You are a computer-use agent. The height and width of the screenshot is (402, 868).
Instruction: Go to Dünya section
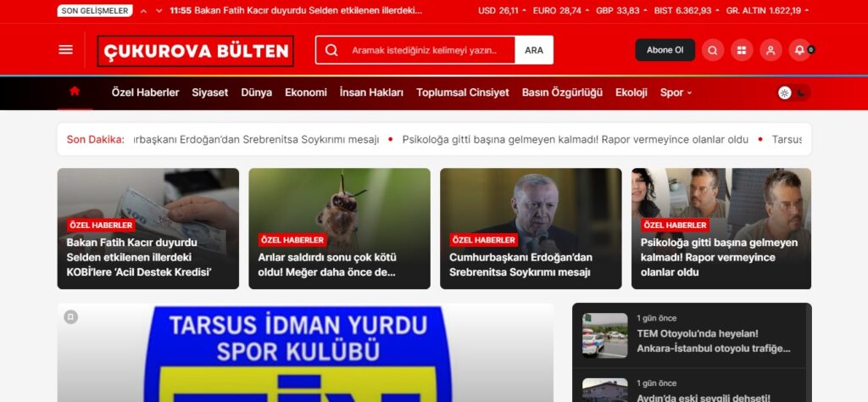(256, 92)
